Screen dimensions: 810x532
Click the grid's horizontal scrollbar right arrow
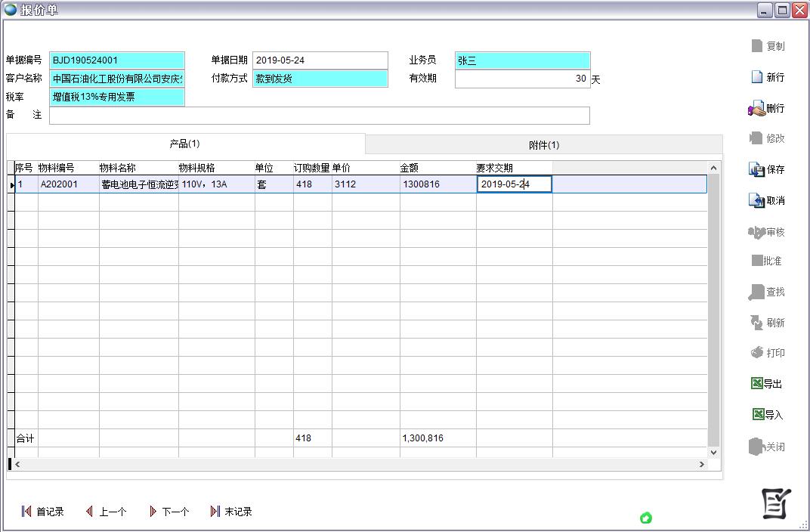(x=701, y=464)
